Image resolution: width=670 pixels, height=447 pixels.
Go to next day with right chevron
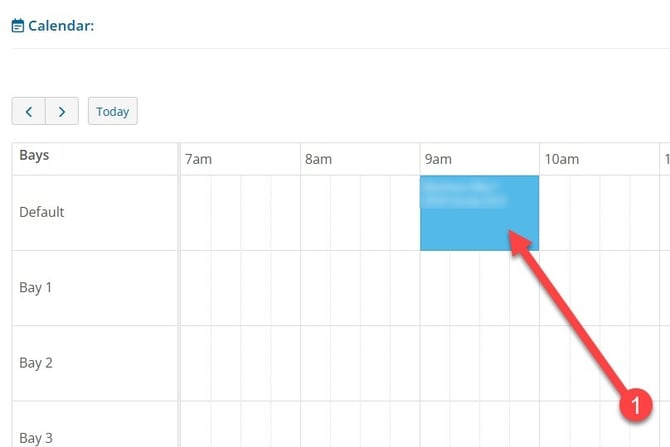point(62,112)
